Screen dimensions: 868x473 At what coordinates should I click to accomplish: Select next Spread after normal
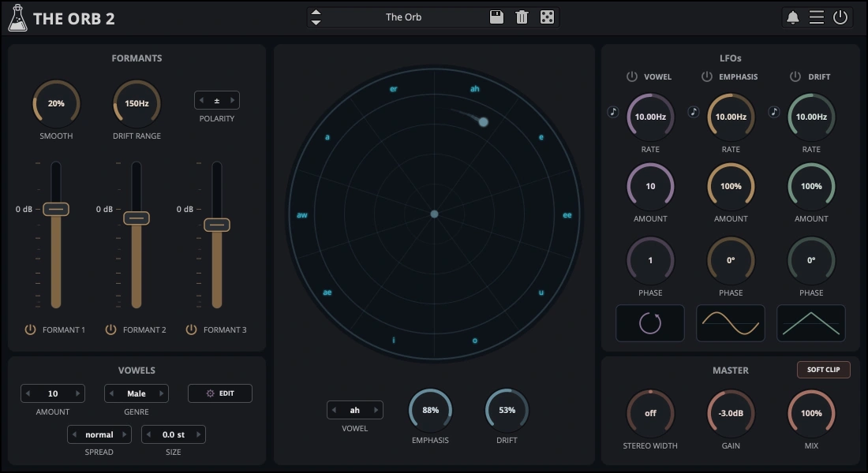(x=125, y=434)
